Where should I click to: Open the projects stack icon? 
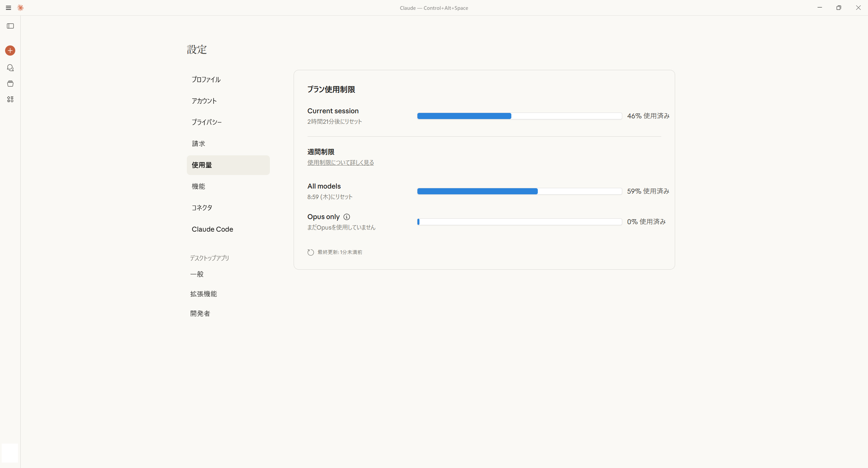pyautogui.click(x=11, y=83)
